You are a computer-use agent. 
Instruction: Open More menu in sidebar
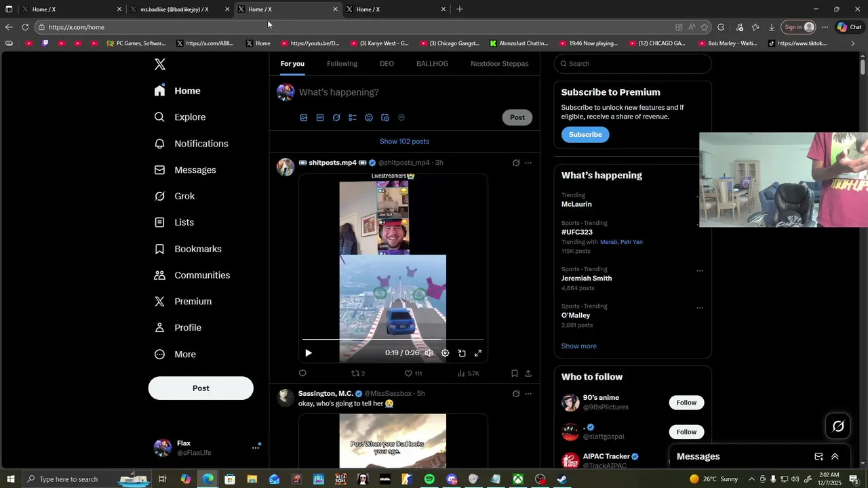pos(175,354)
